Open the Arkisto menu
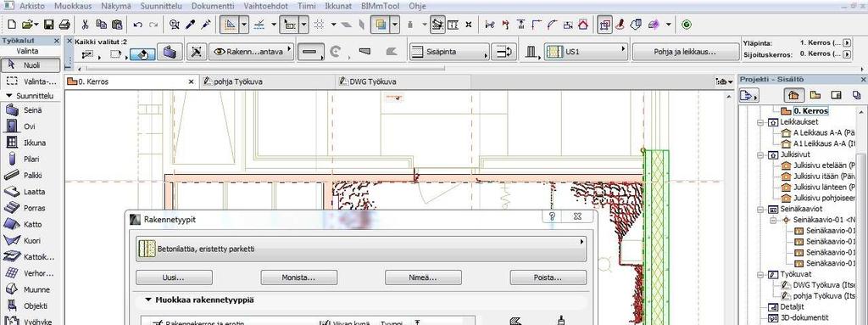The height and width of the screenshot is (325, 868). [x=33, y=6]
